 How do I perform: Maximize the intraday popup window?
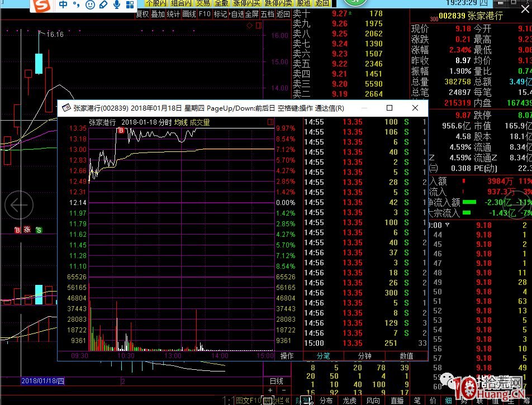(389, 108)
